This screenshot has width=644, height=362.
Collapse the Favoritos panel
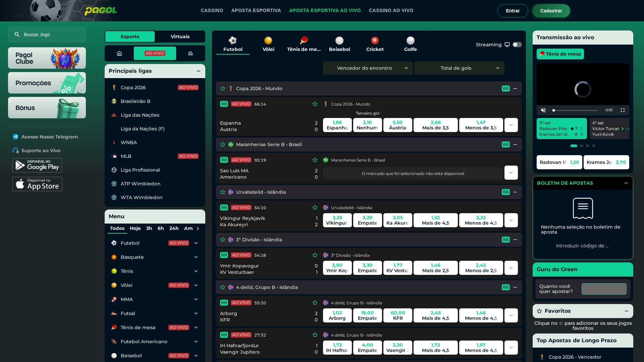coord(627,311)
